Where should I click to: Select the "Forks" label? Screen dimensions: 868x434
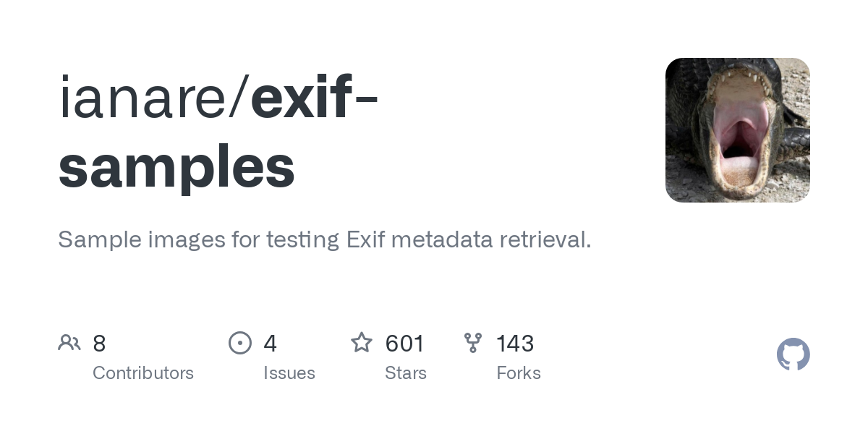pyautogui.click(x=519, y=373)
